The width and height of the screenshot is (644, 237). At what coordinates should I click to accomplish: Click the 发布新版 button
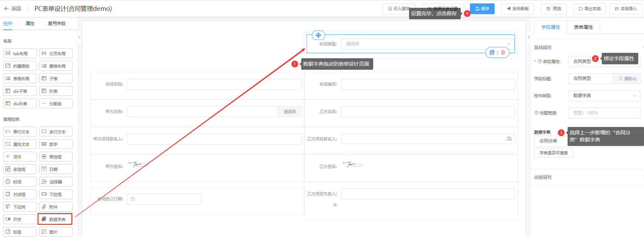click(518, 9)
